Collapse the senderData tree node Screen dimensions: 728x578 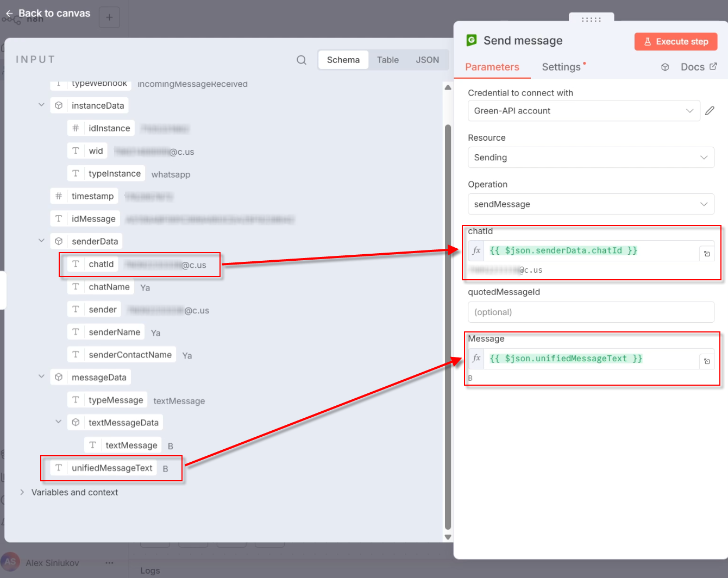(x=41, y=241)
